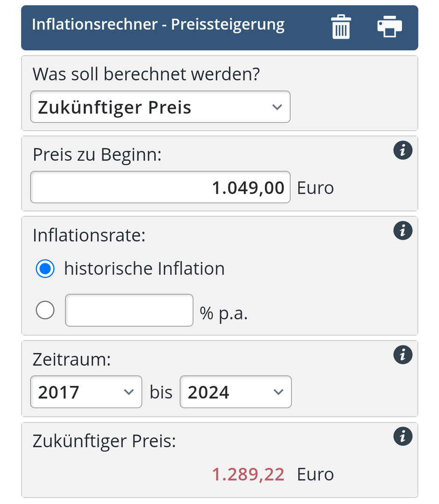Open the end year dropdown showing 2024

pyautogui.click(x=235, y=392)
